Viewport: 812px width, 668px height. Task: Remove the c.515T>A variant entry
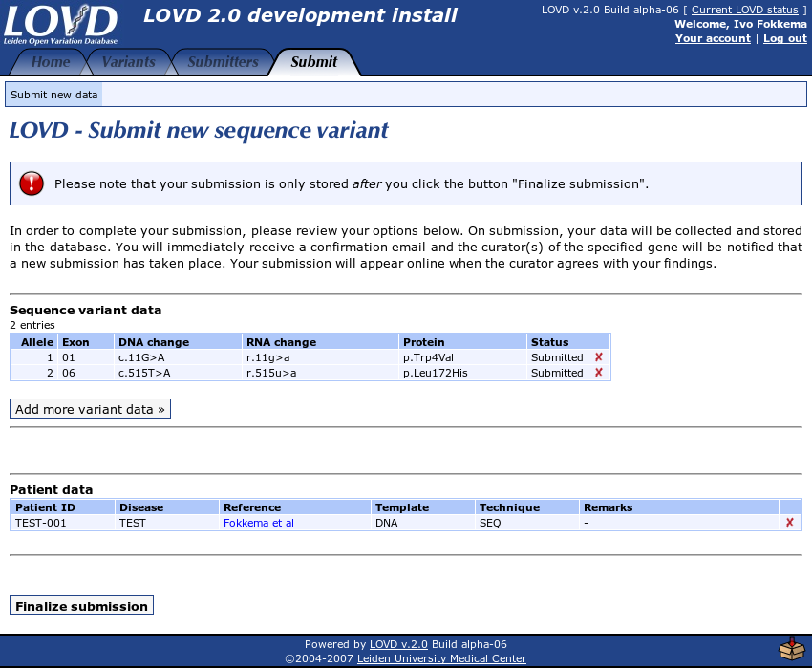pos(599,373)
